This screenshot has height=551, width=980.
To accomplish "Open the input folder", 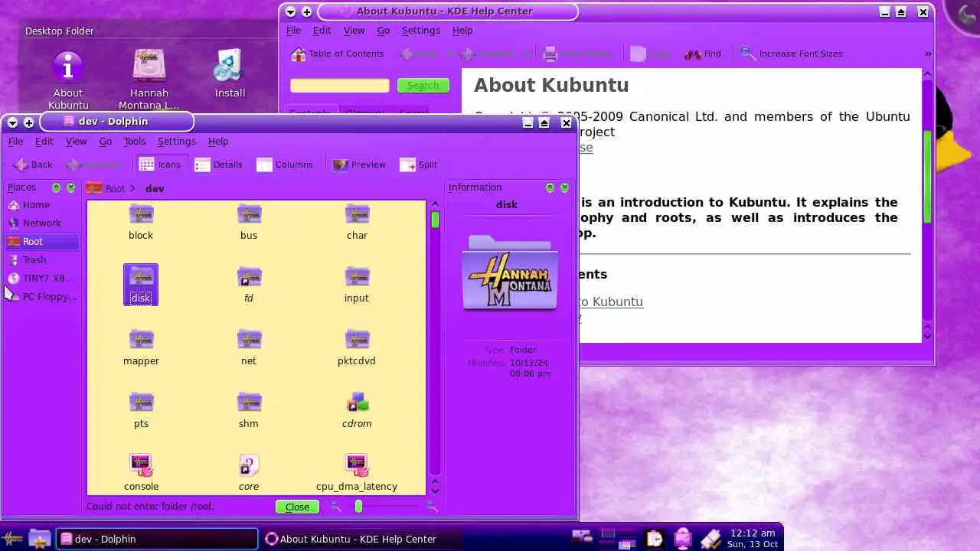I will pos(357,285).
